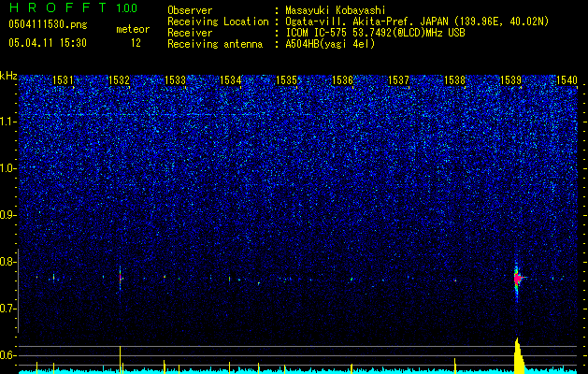Image resolution: width=588 pixels, height=374 pixels.
Task: Click the 0.6 kHz axis label
Action: (7, 355)
